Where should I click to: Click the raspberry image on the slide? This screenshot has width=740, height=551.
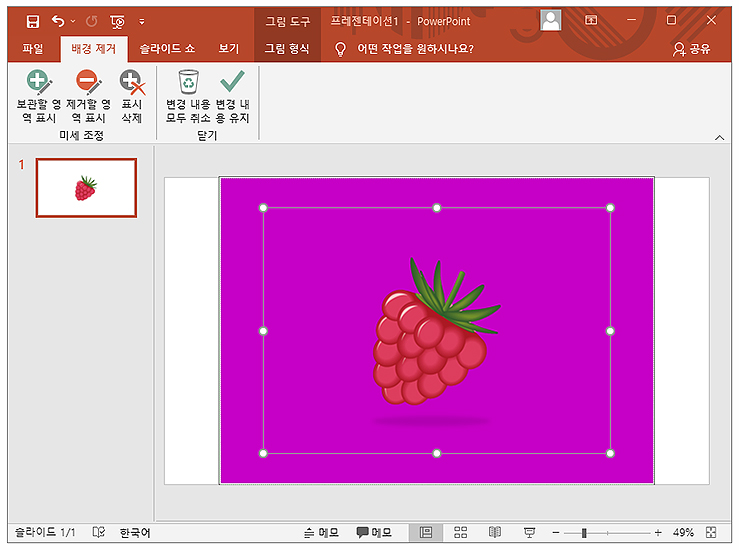click(x=436, y=332)
